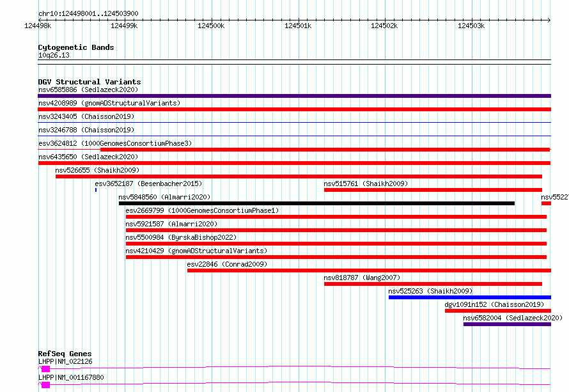The height and width of the screenshot is (392, 569).
Task: Open nsv6435650 (Sedlazeck2020) label
Action: [x=88, y=157]
